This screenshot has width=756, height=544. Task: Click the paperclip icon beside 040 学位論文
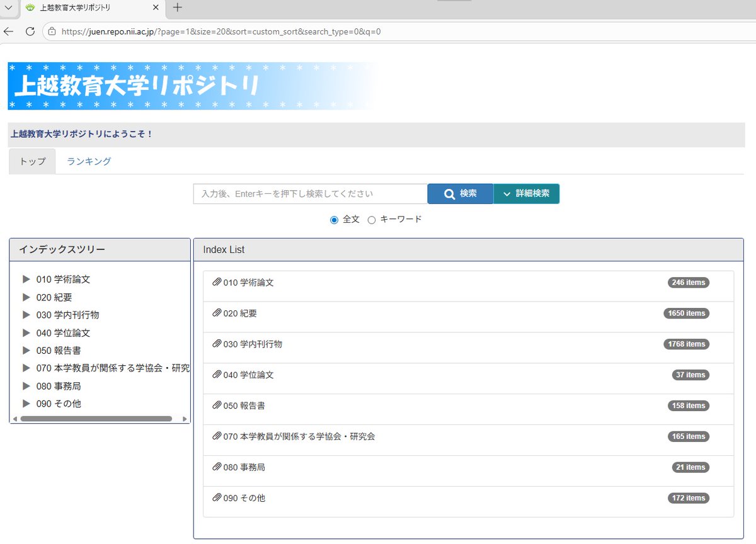[x=217, y=375]
